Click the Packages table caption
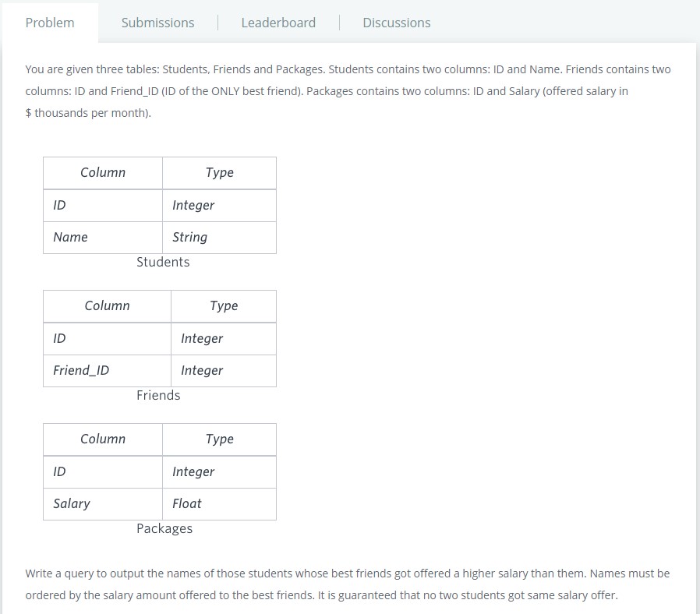The width and height of the screenshot is (700, 614). tap(164, 528)
